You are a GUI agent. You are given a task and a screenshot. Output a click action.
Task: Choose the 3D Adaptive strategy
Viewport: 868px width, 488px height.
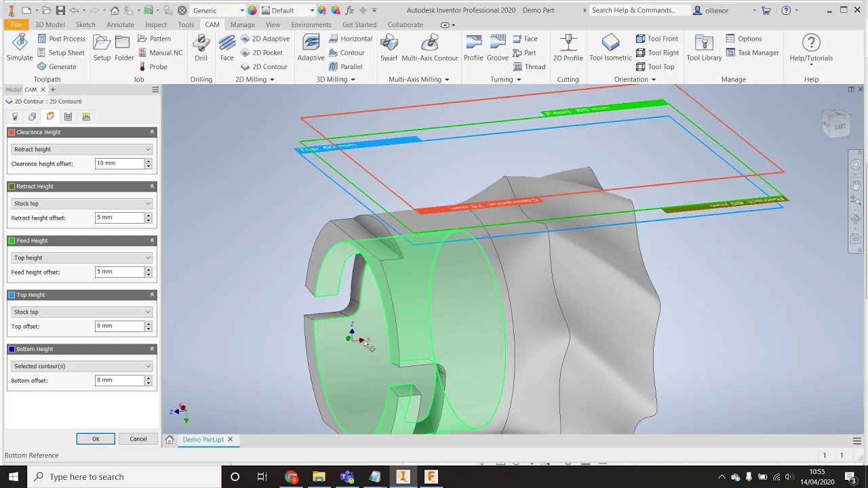point(311,47)
